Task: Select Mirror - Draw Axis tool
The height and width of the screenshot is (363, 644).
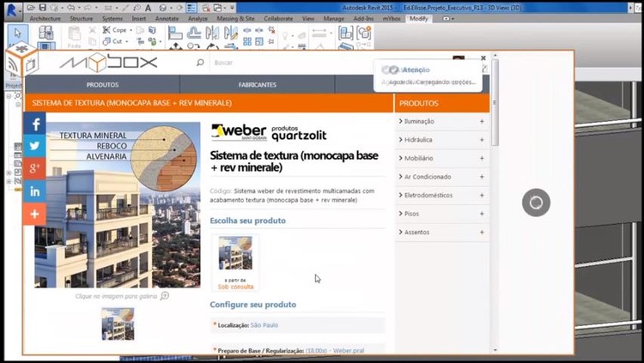Action: pyautogui.click(x=231, y=33)
